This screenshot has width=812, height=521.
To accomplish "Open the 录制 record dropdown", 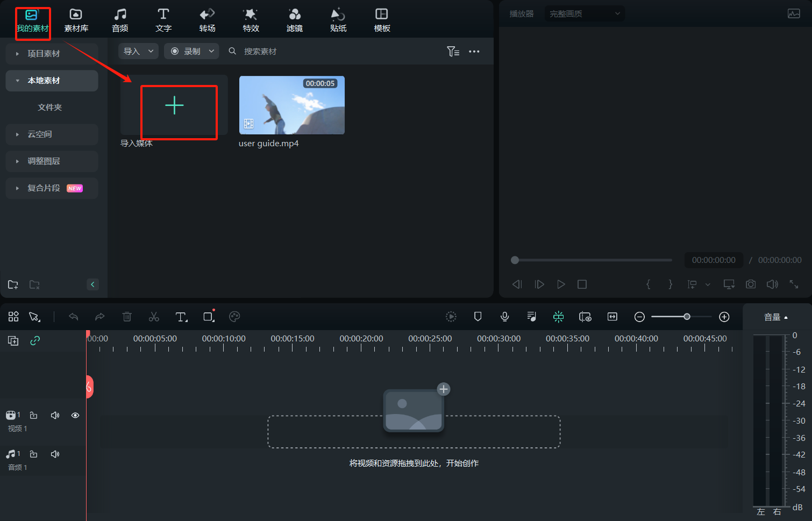I will [191, 52].
